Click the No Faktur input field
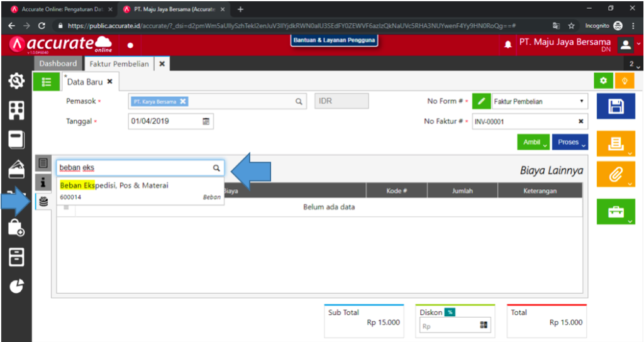This screenshot has height=342, width=644. click(x=530, y=121)
